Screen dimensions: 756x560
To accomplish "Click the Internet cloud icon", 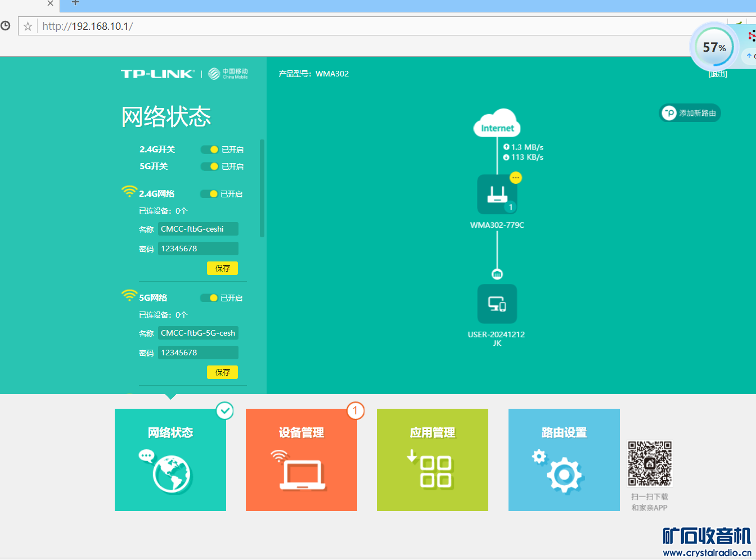I will pyautogui.click(x=497, y=123).
